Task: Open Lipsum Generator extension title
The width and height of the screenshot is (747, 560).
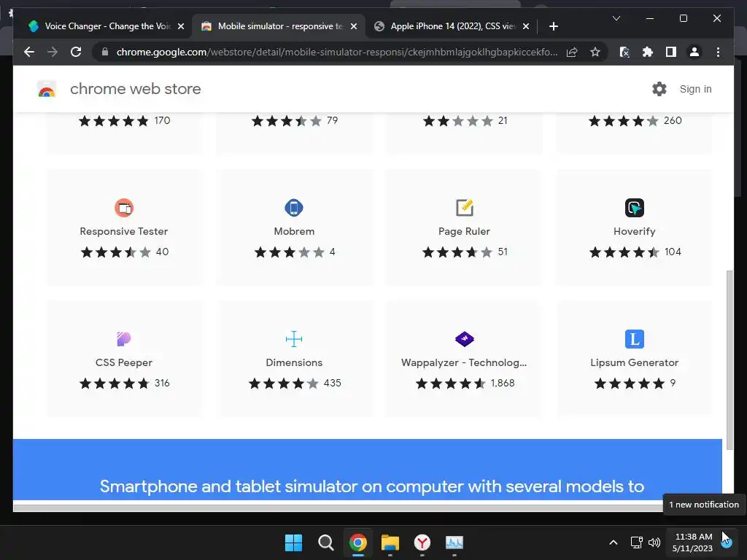Action: point(634,363)
